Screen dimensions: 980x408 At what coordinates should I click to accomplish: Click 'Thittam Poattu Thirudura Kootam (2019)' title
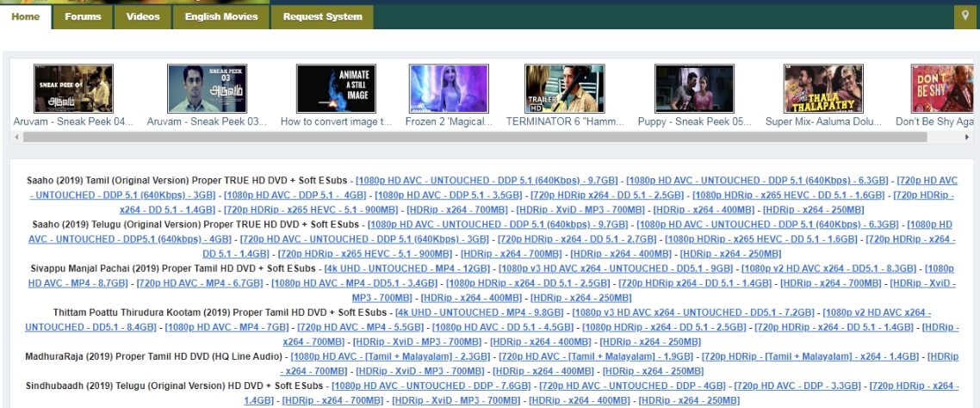click(140, 312)
